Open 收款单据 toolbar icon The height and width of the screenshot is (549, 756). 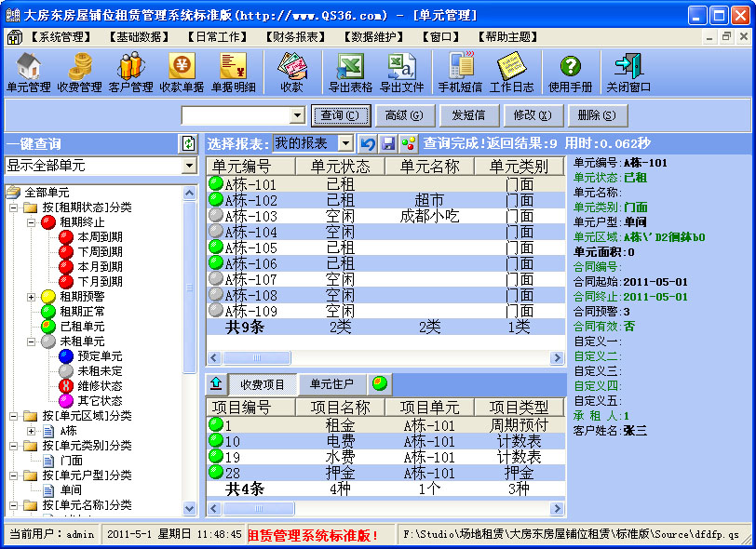pos(182,73)
